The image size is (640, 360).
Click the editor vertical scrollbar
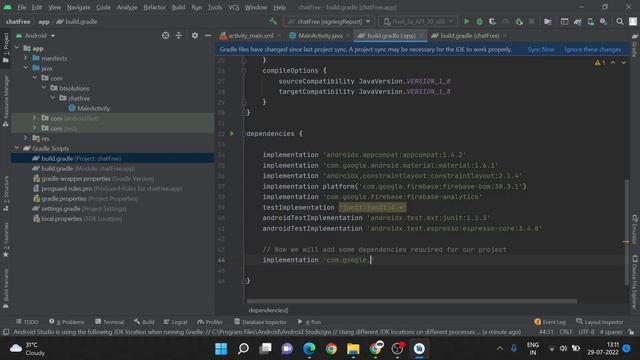click(x=627, y=233)
